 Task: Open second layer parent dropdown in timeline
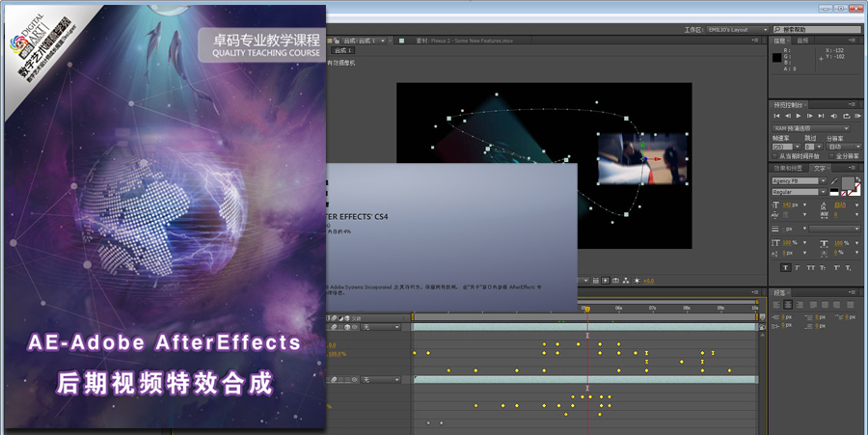pos(380,380)
